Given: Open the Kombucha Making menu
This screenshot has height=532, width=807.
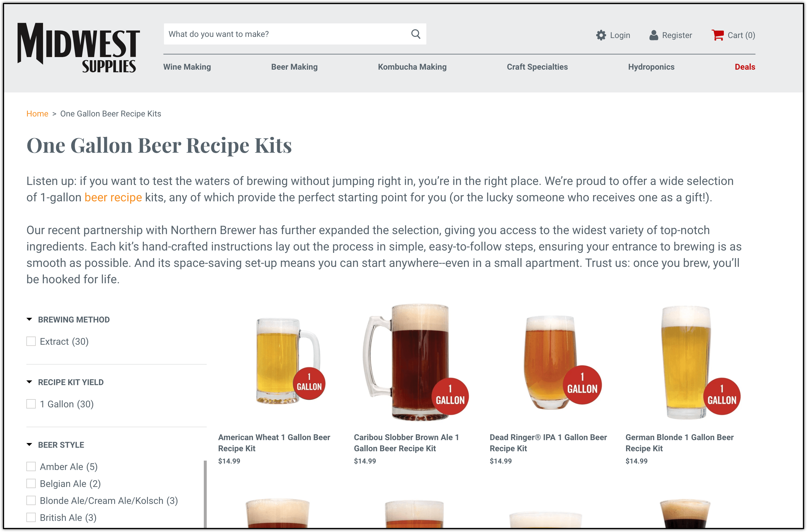Looking at the screenshot, I should point(412,67).
